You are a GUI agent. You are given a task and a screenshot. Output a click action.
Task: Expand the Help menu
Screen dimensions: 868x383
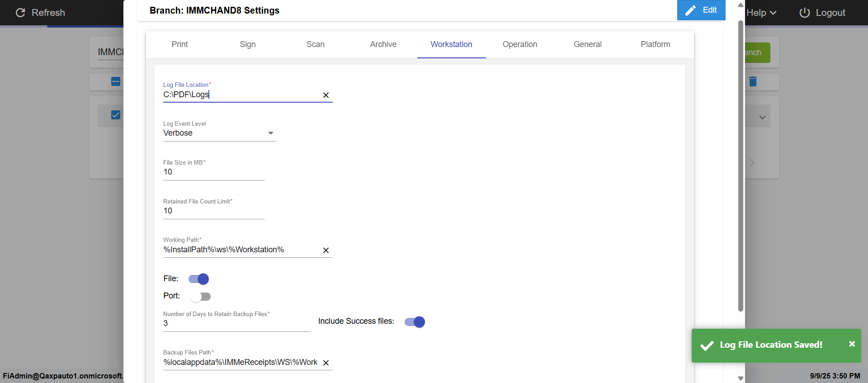(x=761, y=13)
